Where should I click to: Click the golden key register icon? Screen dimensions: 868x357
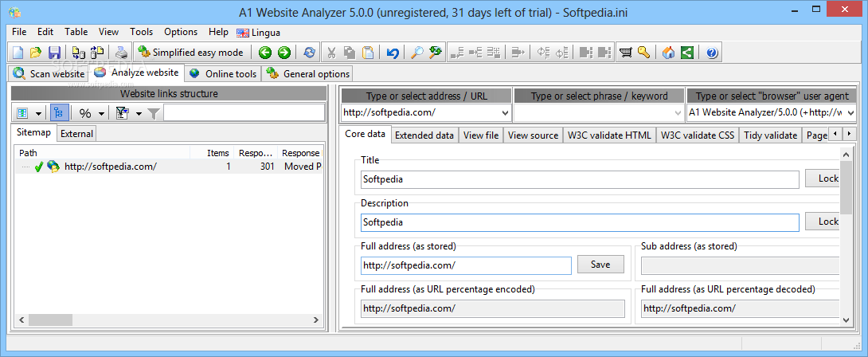(x=643, y=53)
